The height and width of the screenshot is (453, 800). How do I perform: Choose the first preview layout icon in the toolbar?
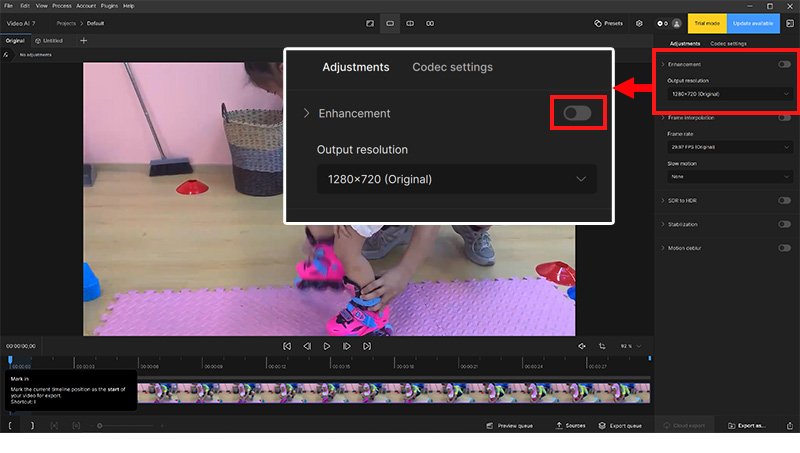pyautogui.click(x=370, y=23)
